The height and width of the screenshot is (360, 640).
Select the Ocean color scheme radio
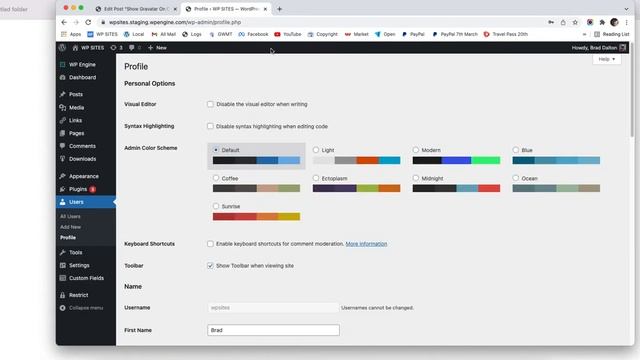[x=516, y=178]
